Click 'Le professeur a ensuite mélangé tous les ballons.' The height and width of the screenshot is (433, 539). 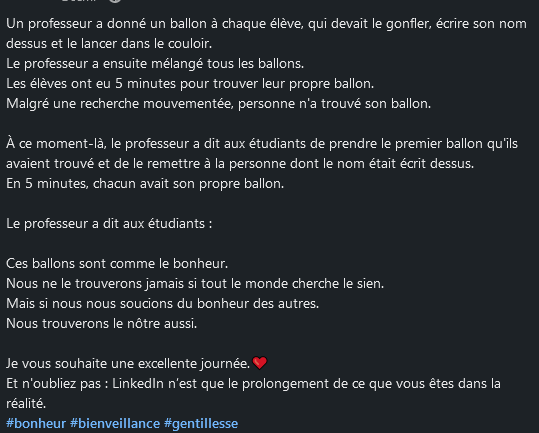(155, 64)
